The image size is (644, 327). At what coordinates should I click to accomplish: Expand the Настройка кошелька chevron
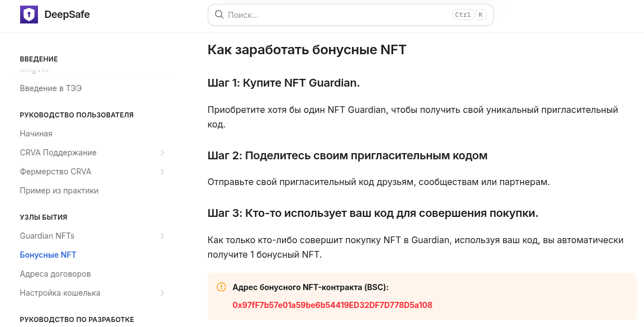163,293
